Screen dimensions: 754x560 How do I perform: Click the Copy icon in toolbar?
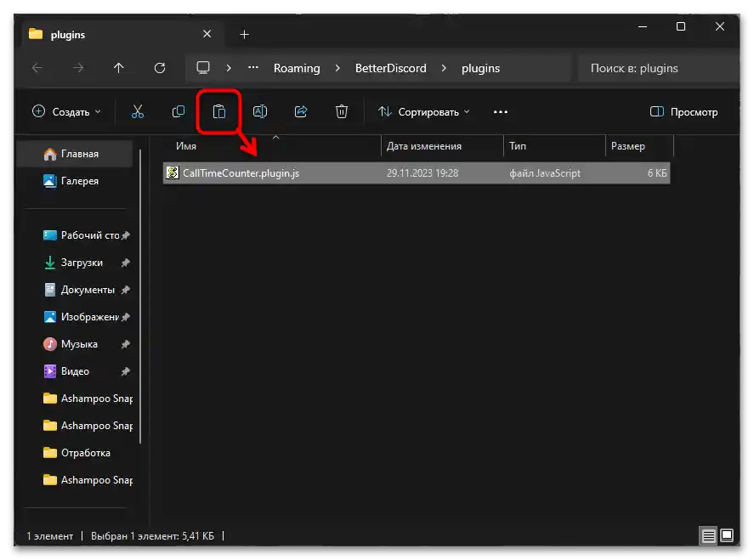tap(179, 111)
